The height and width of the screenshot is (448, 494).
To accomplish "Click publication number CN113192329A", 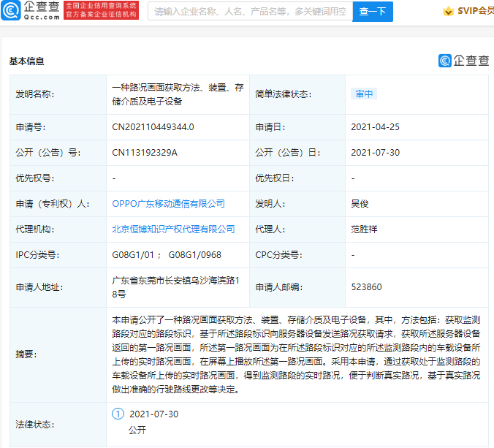I will point(145,153).
